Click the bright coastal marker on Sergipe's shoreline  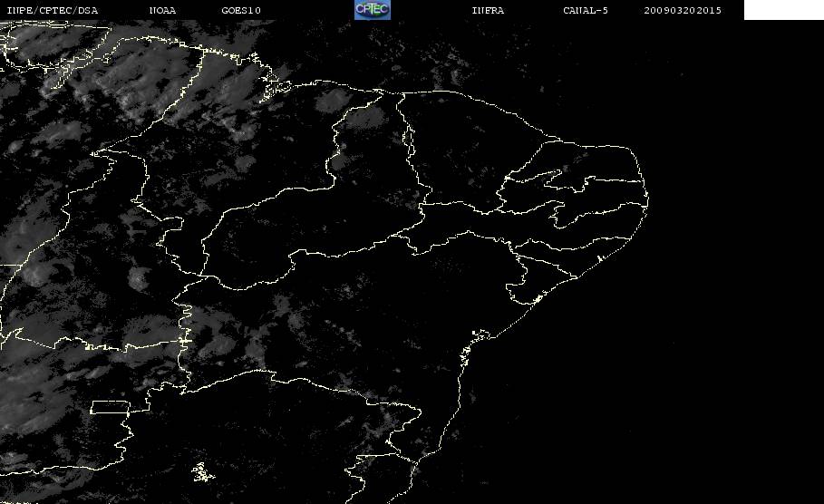pos(538,299)
